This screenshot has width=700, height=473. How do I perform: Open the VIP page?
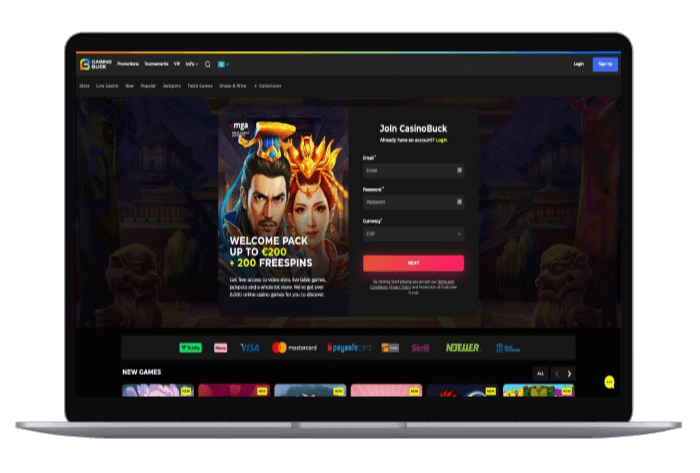[177, 64]
